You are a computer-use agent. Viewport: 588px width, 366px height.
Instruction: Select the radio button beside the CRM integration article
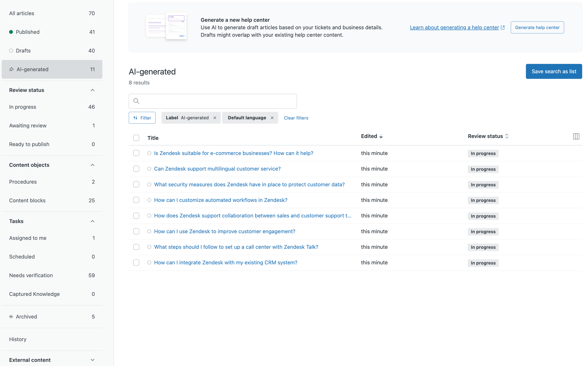149,262
